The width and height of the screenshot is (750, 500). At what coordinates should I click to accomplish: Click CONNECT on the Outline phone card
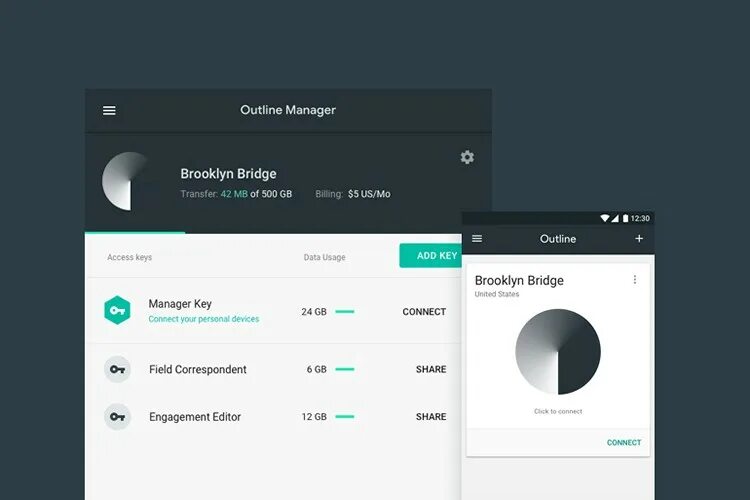pos(624,443)
